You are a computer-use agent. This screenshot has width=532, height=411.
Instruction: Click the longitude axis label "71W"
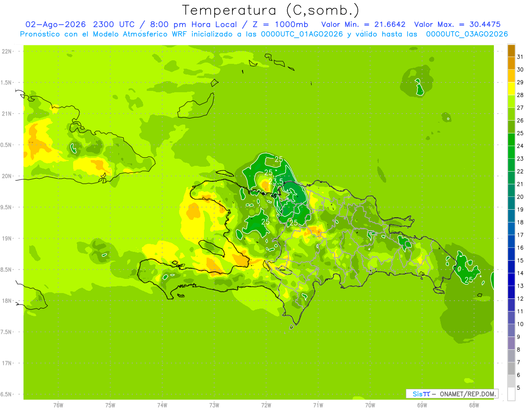318,405
